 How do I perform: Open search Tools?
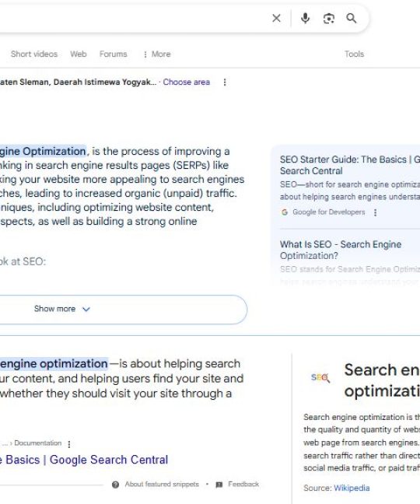(354, 54)
